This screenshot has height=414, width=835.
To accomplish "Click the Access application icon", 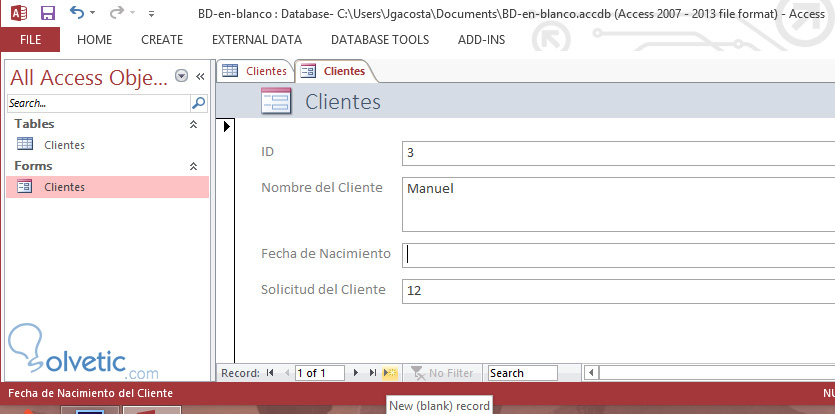I will click(x=19, y=13).
